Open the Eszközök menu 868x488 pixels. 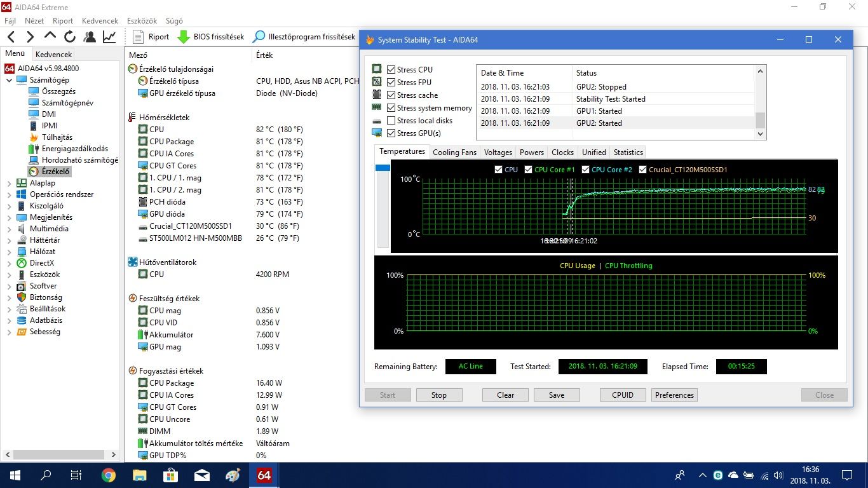pyautogui.click(x=142, y=21)
